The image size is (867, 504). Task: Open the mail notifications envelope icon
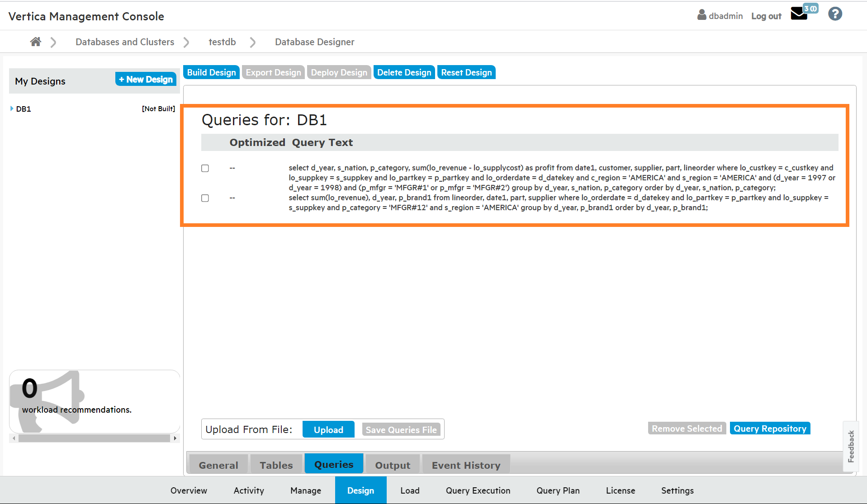pos(799,14)
